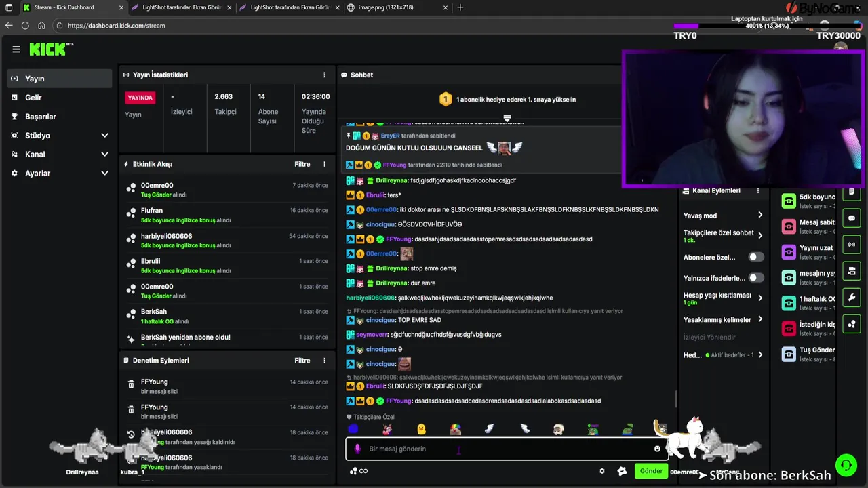The width and height of the screenshot is (868, 488).
Task: Select Yayın in the sidebar
Action: click(60, 79)
